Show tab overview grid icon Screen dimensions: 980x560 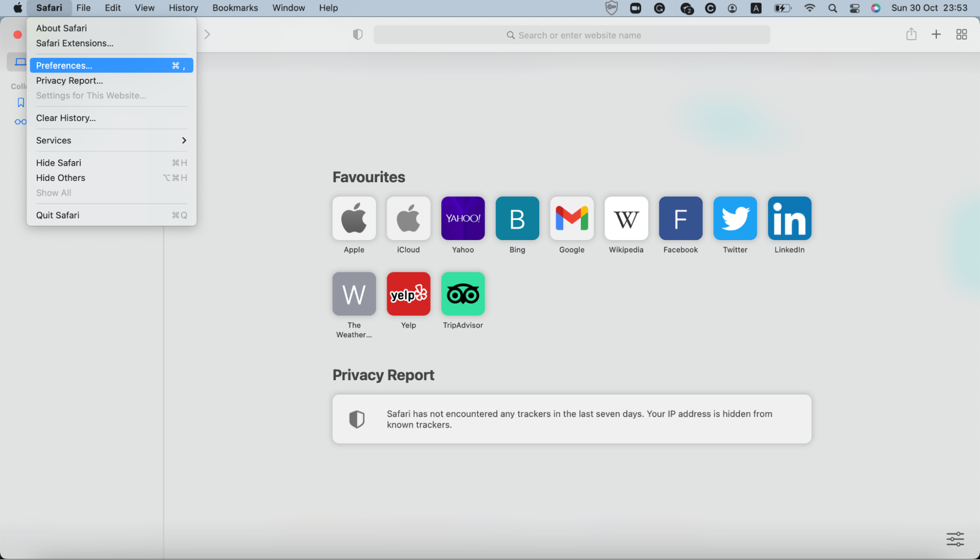961,34
